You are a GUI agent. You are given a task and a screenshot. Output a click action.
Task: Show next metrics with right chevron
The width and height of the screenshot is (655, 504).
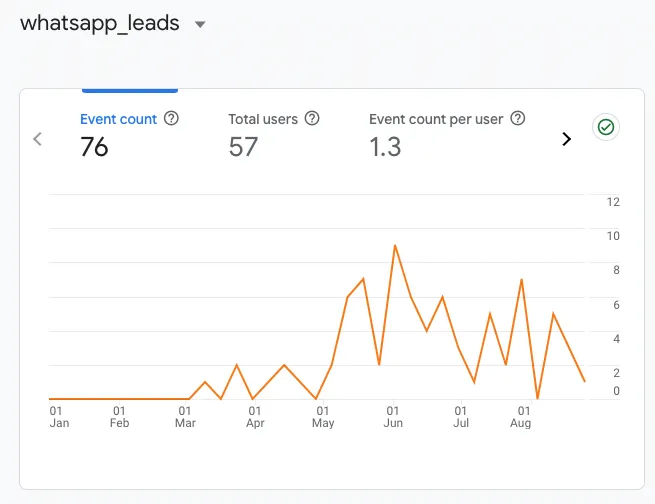click(567, 139)
